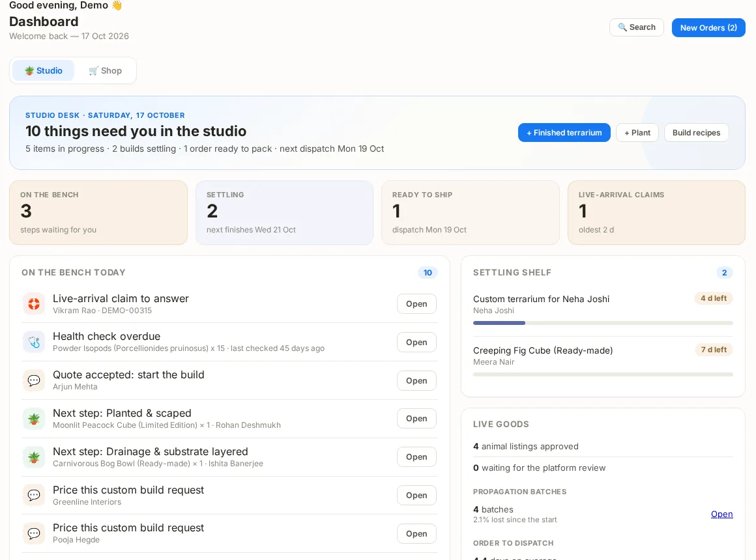
Task: Click the lifebuoy icon for the live-arrival claim
Action: 34,303
